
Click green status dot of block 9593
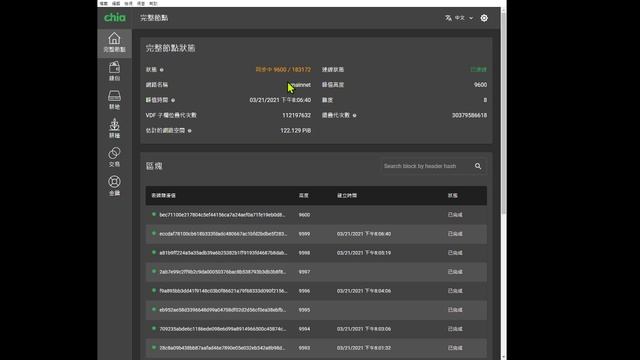pyautogui.click(x=154, y=348)
